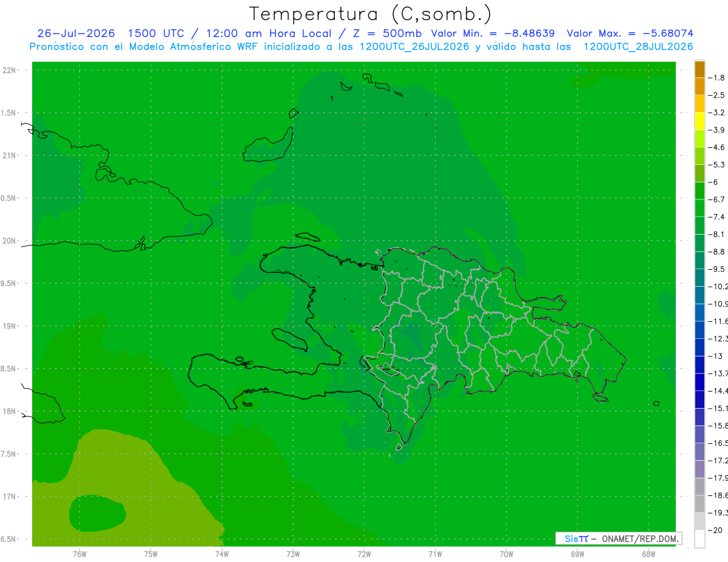728x562 pixels.
Task: Select the initialization time "1200UTC_26JUL2026"
Action: pos(415,47)
